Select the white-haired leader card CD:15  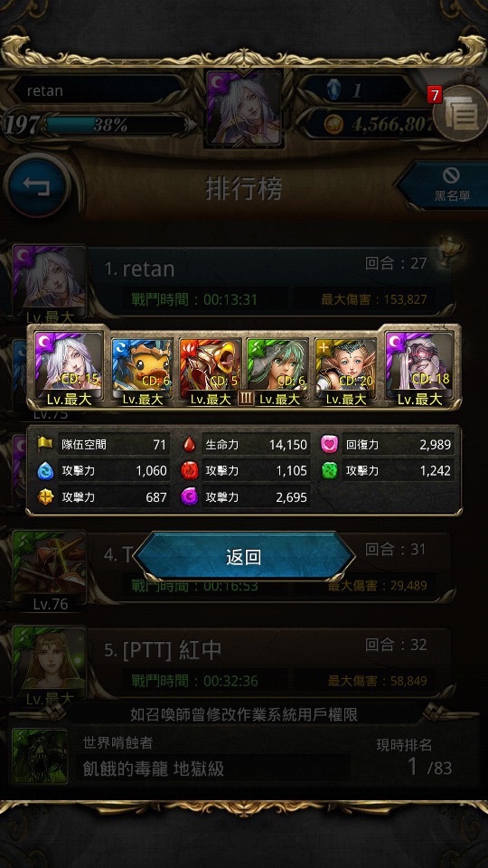pos(69,368)
